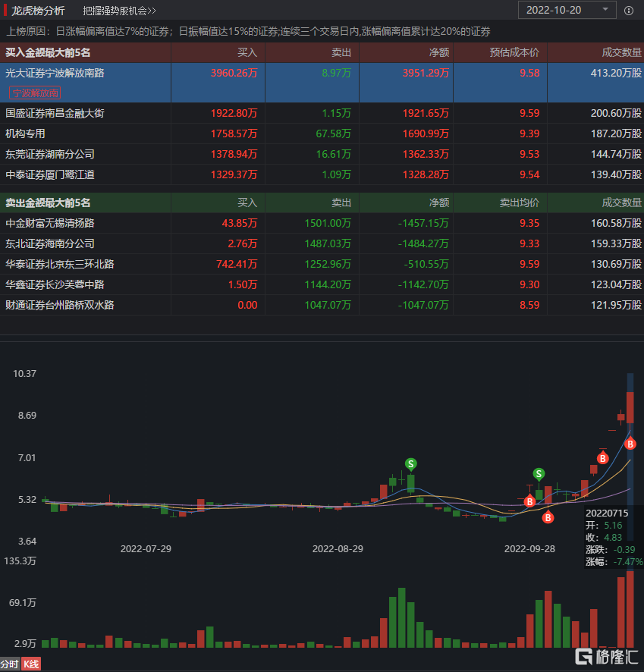The height and width of the screenshot is (672, 644).
Task: Select the 中泰证券厦门鹭江道 row
Action: point(322,175)
